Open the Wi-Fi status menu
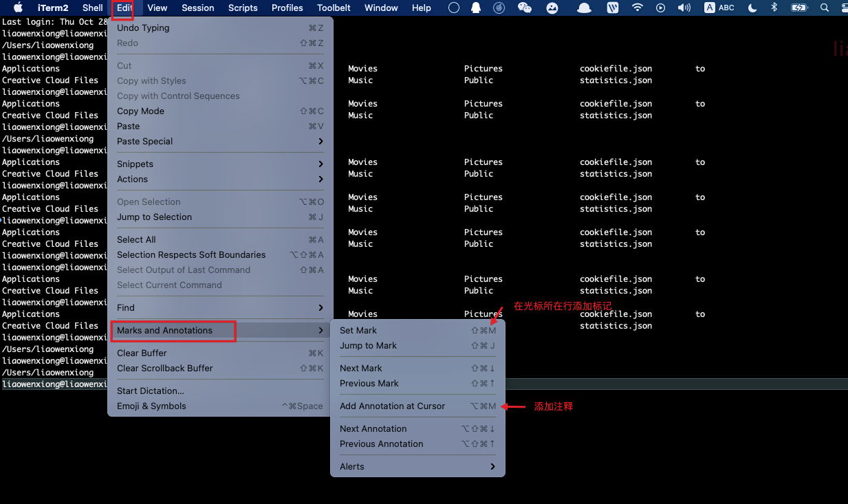 [x=638, y=8]
